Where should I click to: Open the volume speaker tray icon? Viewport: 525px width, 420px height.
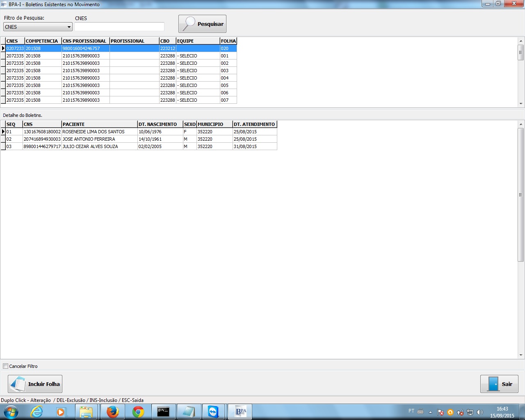tap(480, 412)
